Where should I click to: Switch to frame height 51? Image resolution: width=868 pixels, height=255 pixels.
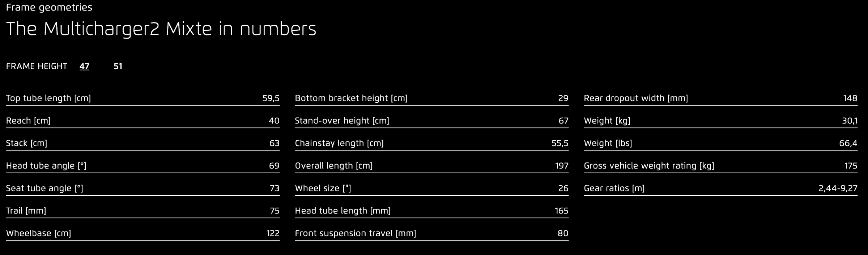[x=118, y=66]
